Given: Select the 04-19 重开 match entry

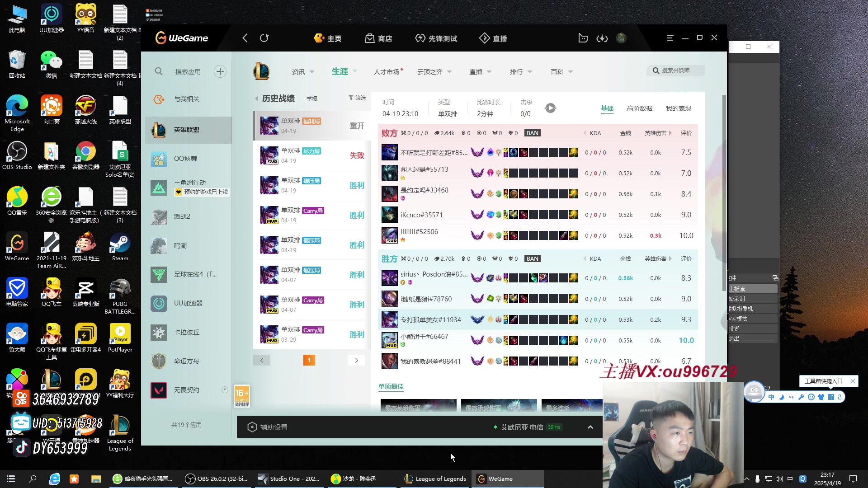Looking at the screenshot, I should point(311,126).
